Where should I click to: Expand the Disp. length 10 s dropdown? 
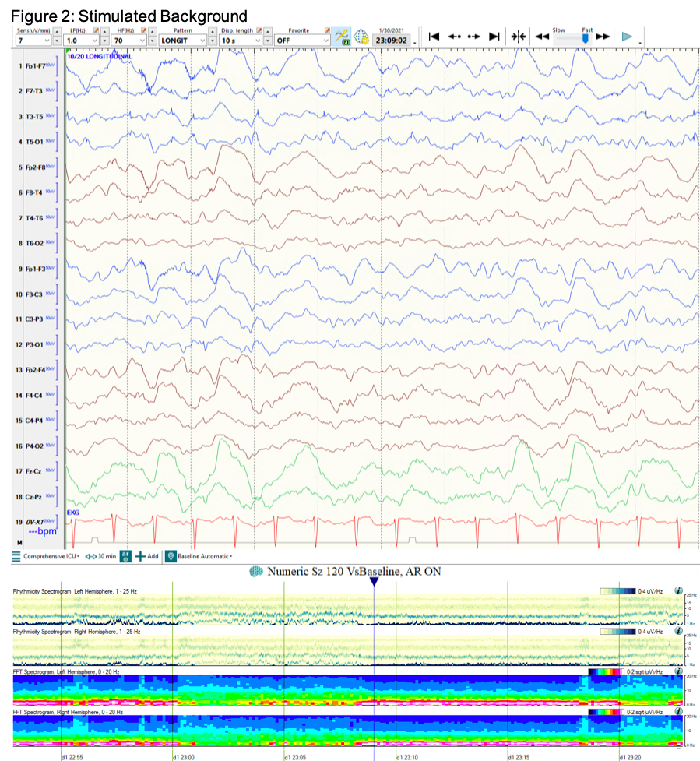(x=258, y=40)
